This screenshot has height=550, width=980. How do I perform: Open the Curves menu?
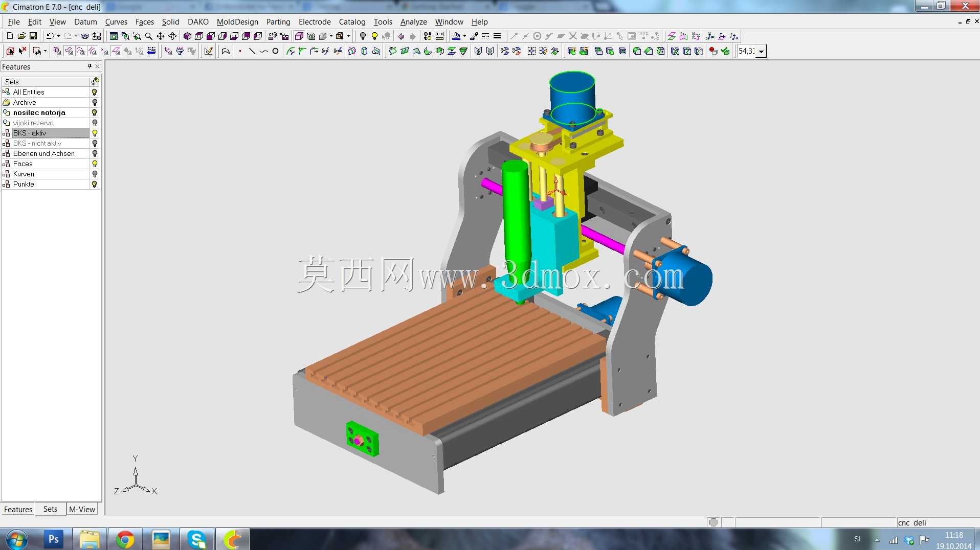click(116, 21)
